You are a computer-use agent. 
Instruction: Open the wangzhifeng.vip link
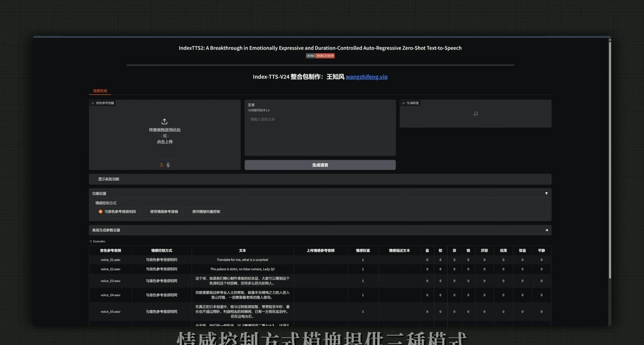point(367,77)
